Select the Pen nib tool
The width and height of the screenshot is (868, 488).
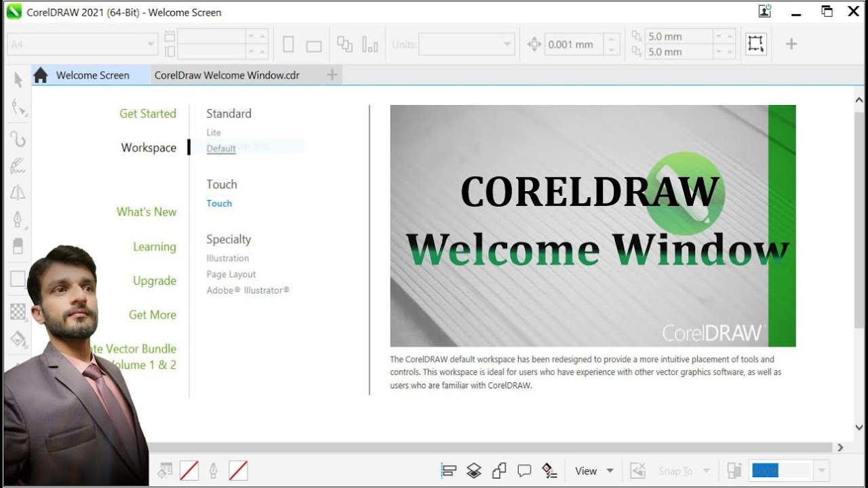(x=18, y=219)
